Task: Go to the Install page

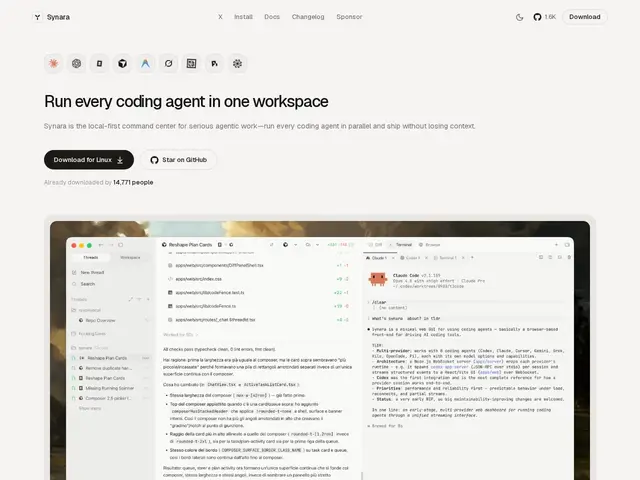Action: 243,17
